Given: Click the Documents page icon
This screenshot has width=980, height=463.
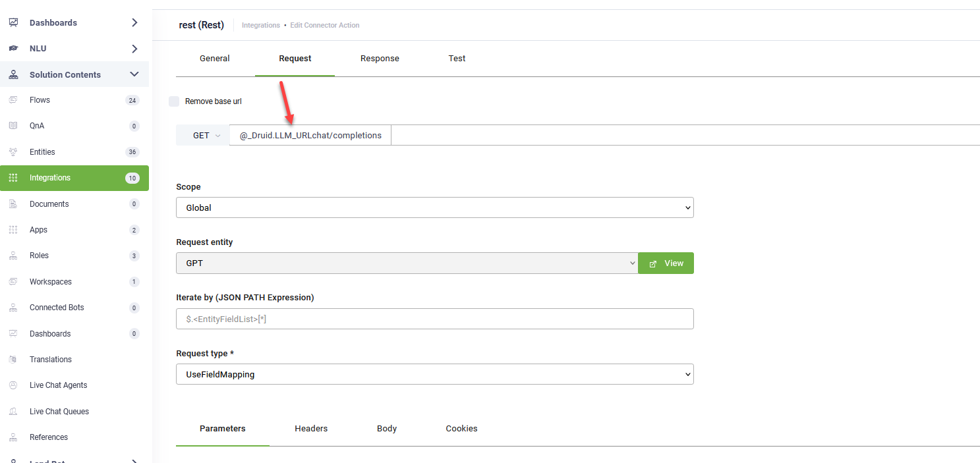Looking at the screenshot, I should click(x=13, y=204).
